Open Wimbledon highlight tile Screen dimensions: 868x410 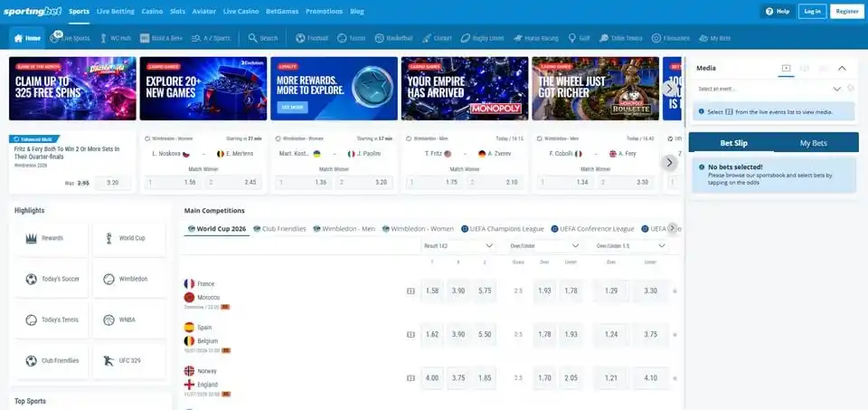coord(128,280)
